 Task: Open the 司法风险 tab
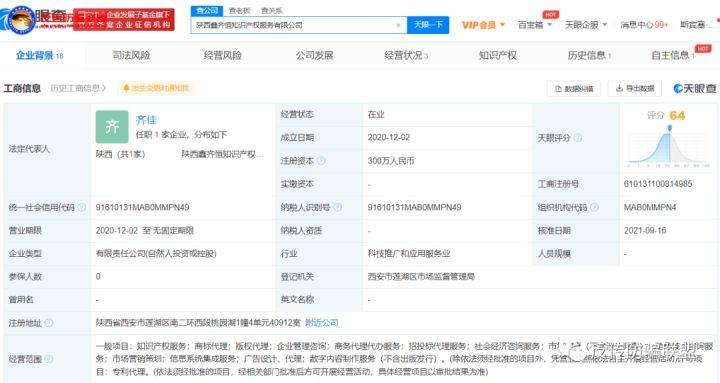(131, 56)
